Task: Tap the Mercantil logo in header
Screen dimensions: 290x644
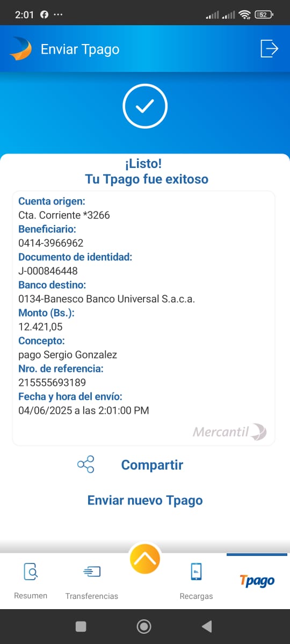Action: tap(21, 49)
